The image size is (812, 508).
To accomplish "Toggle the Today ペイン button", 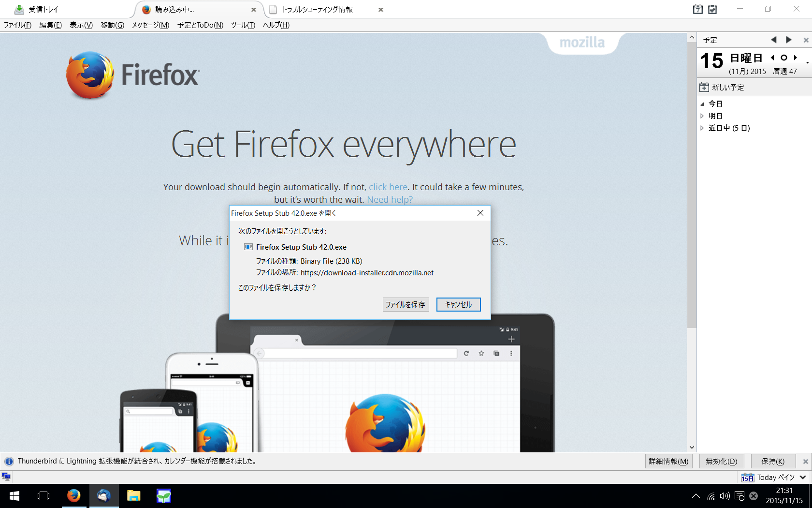I will (x=773, y=478).
